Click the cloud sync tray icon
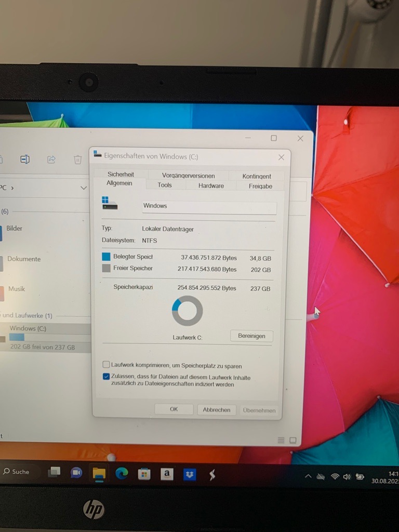The width and height of the screenshot is (399, 532). [x=321, y=477]
